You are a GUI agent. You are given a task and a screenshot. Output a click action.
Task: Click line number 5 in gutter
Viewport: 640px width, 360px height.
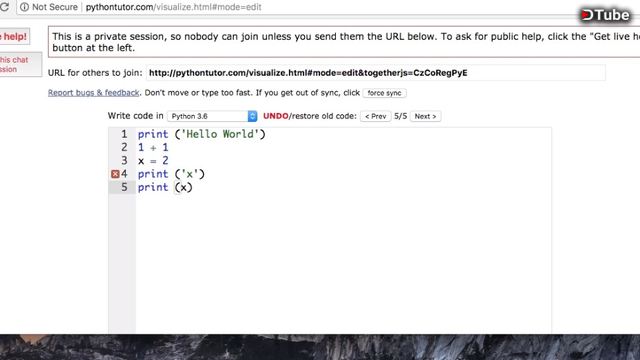point(124,187)
